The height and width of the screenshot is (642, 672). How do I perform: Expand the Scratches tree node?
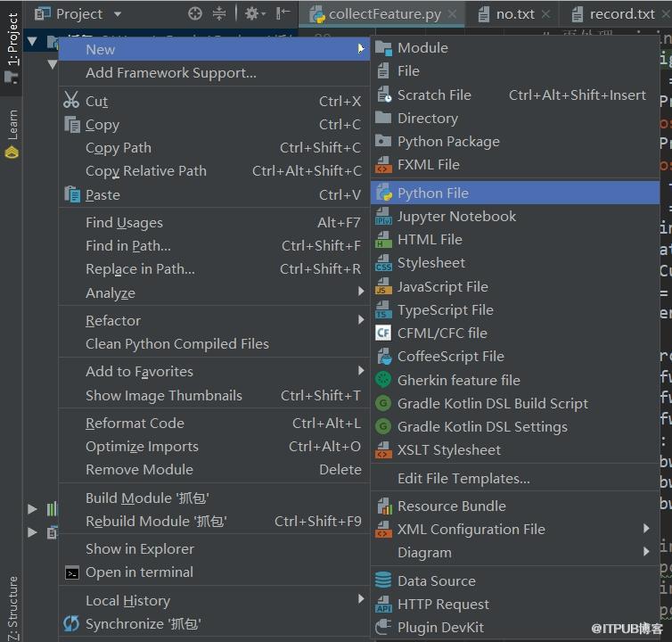(x=32, y=532)
